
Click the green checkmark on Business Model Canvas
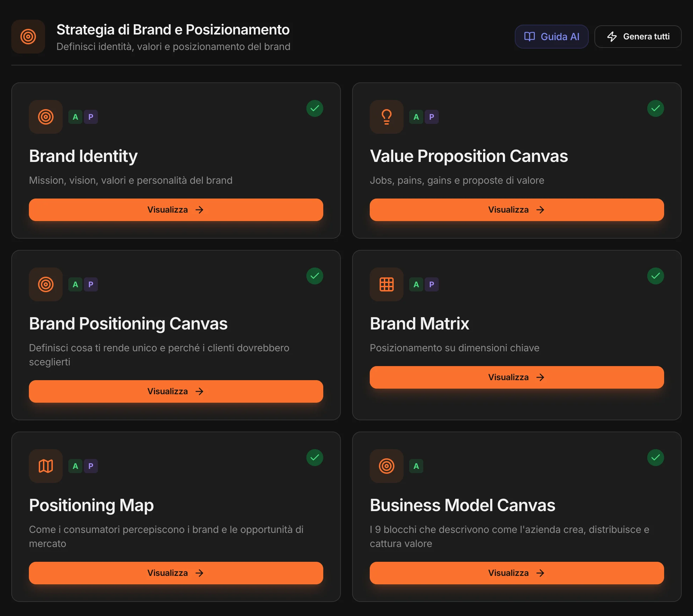[x=656, y=458]
